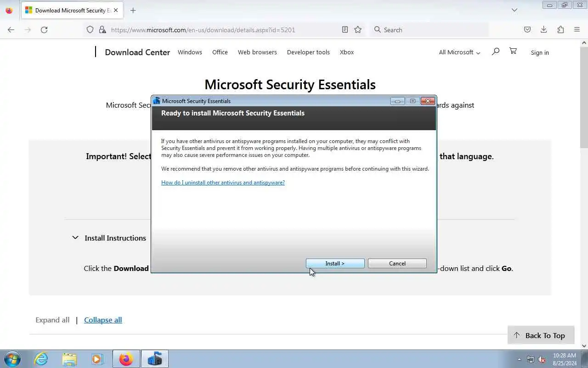Expand the list all tabs dropdown arrow
Screen dimensions: 588x368
[x=514, y=10]
